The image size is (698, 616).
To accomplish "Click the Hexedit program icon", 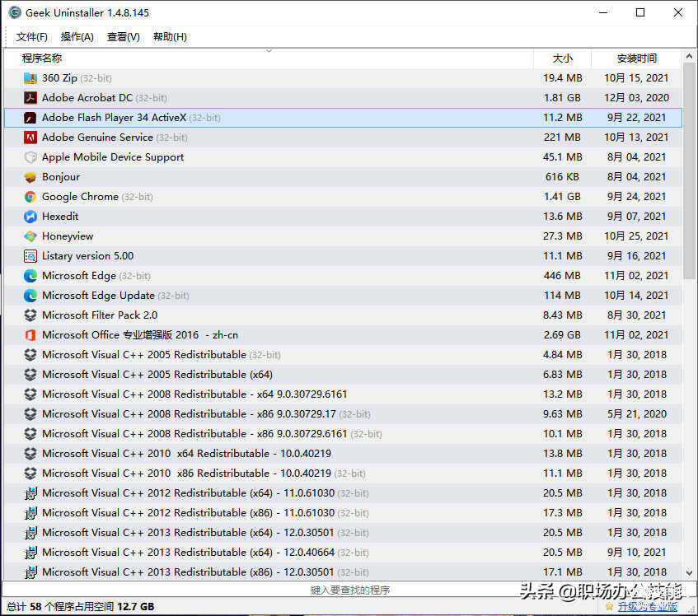I will 30,217.
